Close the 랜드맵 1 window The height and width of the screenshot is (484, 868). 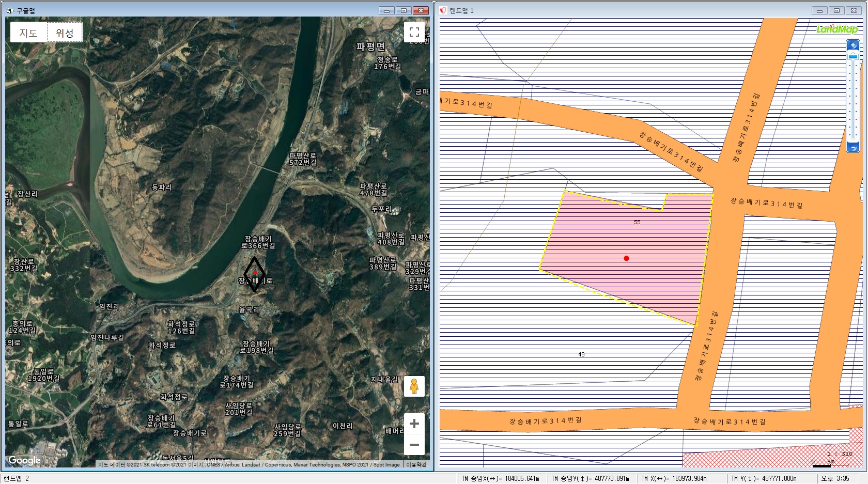tap(855, 10)
